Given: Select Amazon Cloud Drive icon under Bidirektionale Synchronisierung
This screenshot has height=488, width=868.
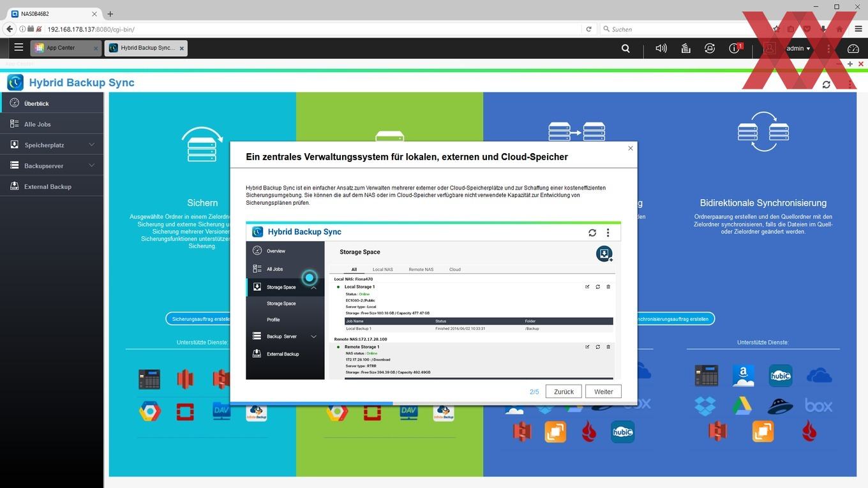Looking at the screenshot, I should [743, 376].
